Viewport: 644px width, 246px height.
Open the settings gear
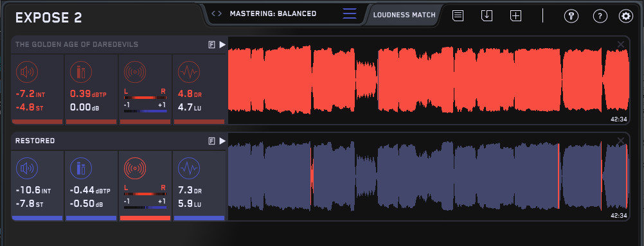(626, 16)
